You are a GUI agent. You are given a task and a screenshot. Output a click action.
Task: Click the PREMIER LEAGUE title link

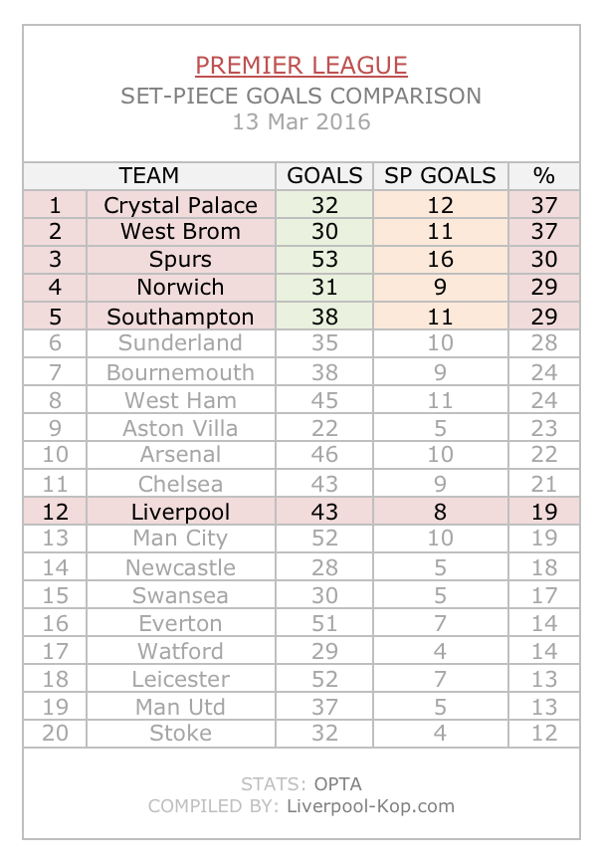point(301,66)
